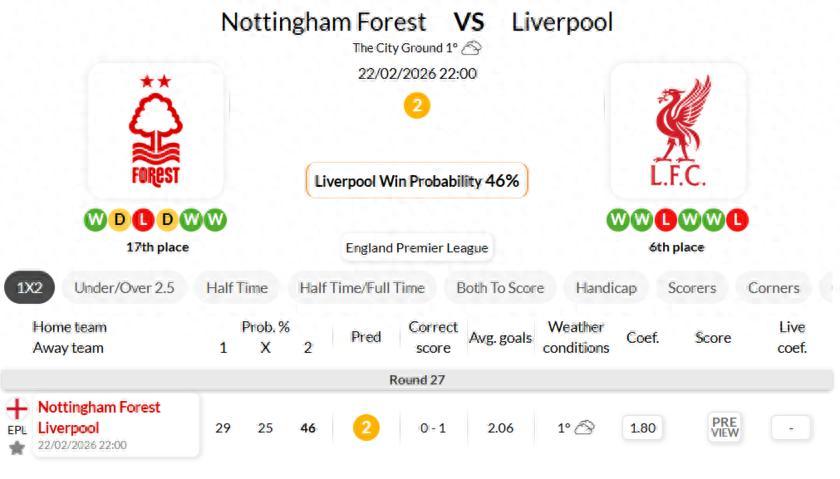
Task: Switch to the Under/Over 2.5 tab
Action: tap(124, 288)
